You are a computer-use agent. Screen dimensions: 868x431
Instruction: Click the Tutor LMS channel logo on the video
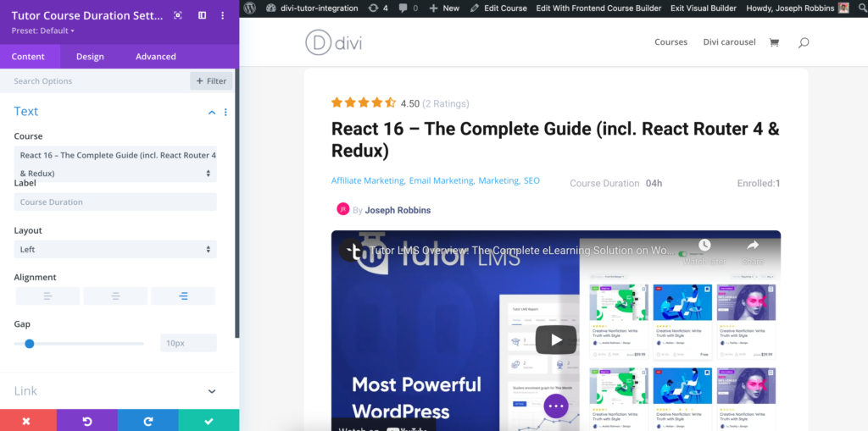[351, 250]
